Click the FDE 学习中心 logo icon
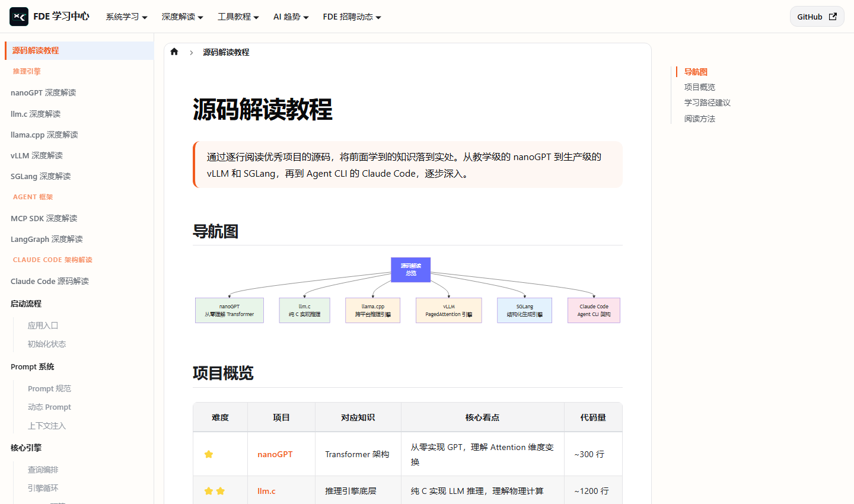Screen dimensions: 854x504 19,17
